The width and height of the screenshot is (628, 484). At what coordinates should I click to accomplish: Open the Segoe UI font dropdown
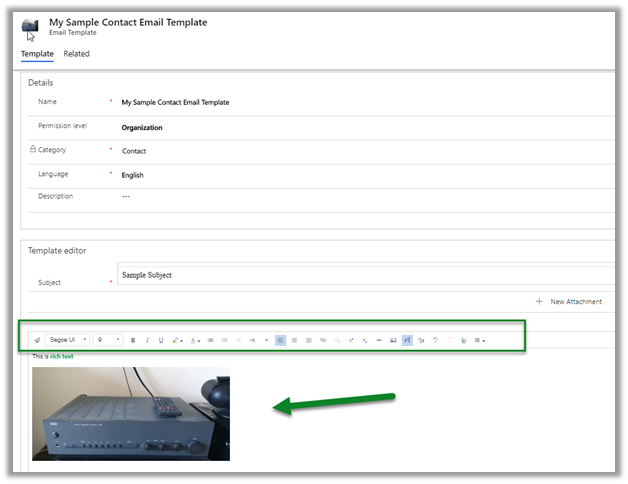click(x=67, y=340)
